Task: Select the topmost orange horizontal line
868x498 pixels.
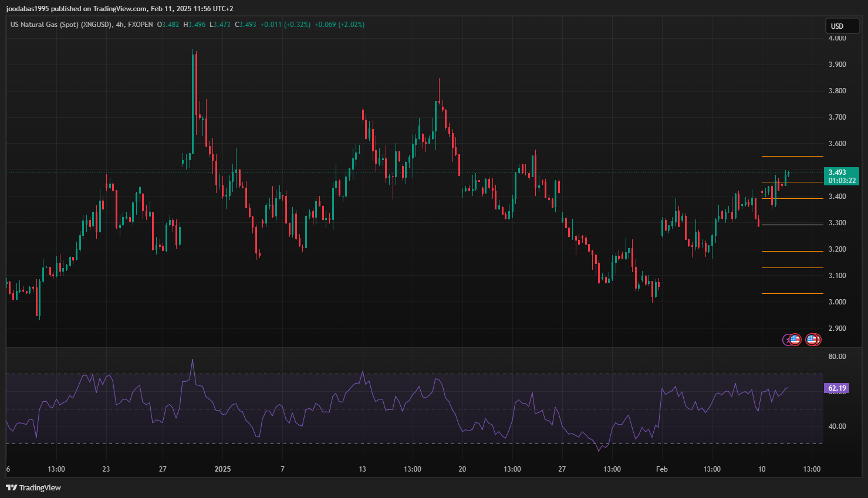Action: click(x=792, y=156)
